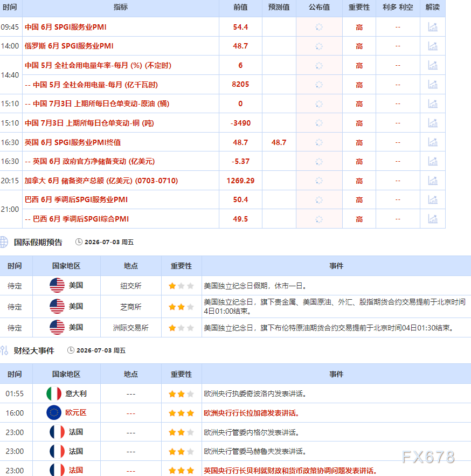Image resolution: width=471 pixels, height=476 pixels.
Task: Open chart icon for 俄罗斯 6月 SPGI服务业PMI
Action: tap(433, 46)
